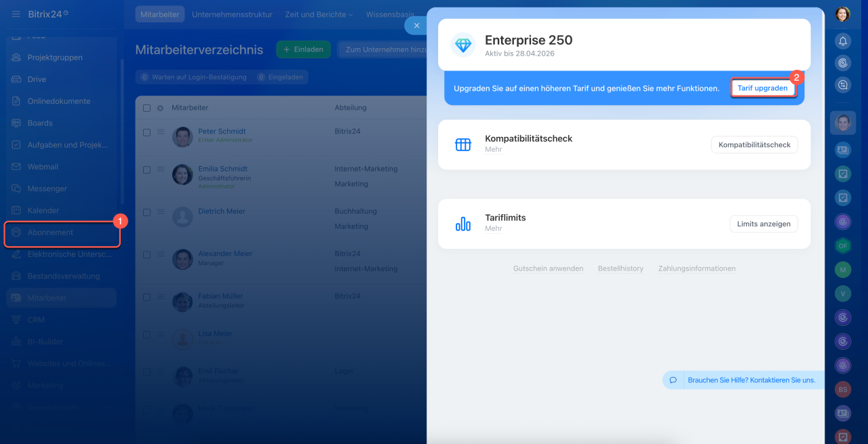Click the Drive sidebar icon
Viewport: 868px width, 444px height.
[16, 79]
